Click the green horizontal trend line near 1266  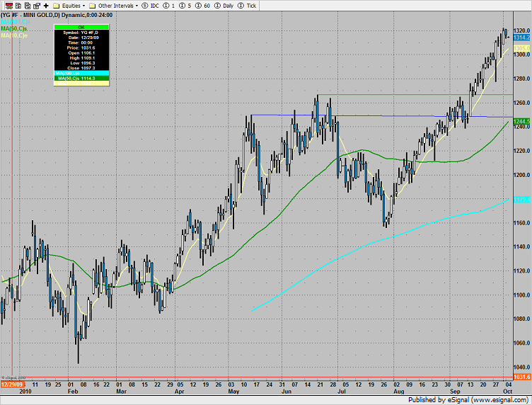coord(415,94)
